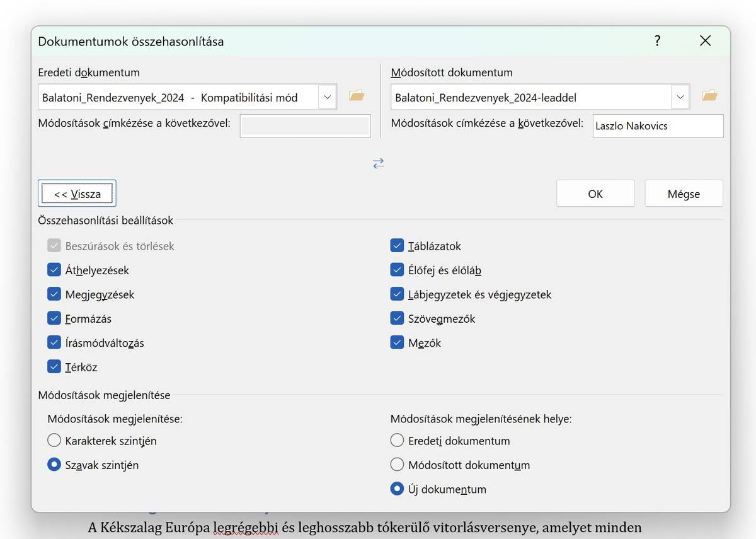Toggle Élőfej és élőláb checkbox
The image size is (756, 539).
[397, 270]
